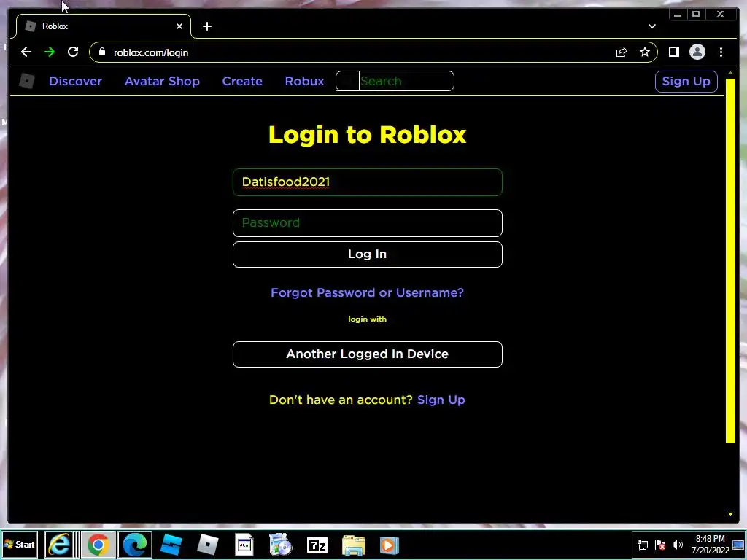The width and height of the screenshot is (747, 560).
Task: Select the Roblox browser tab
Action: click(x=104, y=26)
